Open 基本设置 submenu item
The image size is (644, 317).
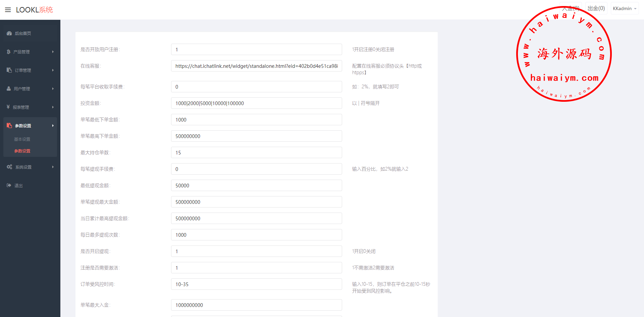(22, 139)
